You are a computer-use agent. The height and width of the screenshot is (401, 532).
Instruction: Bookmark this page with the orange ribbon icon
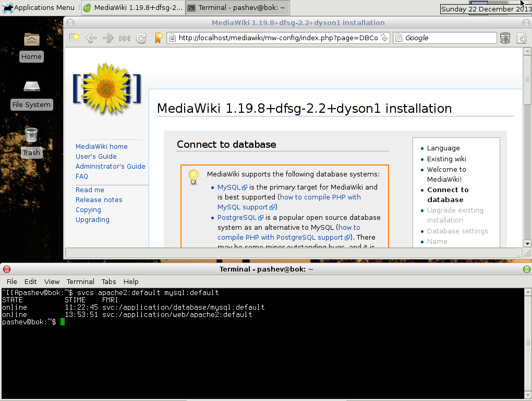(159, 38)
